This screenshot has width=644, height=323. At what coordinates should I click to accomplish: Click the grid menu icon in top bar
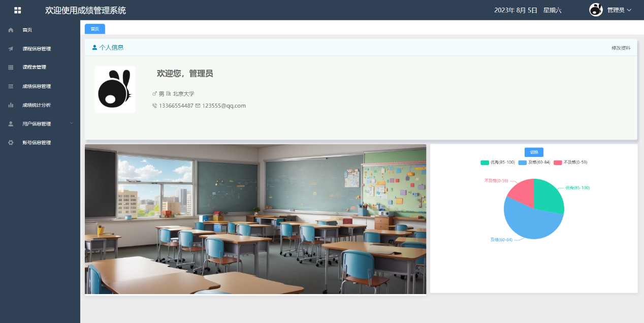click(18, 10)
